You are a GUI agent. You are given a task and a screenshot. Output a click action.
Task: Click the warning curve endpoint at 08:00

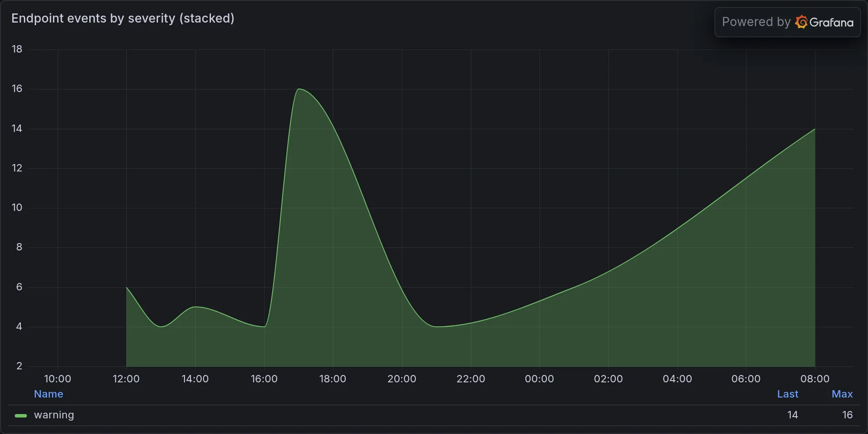815,129
